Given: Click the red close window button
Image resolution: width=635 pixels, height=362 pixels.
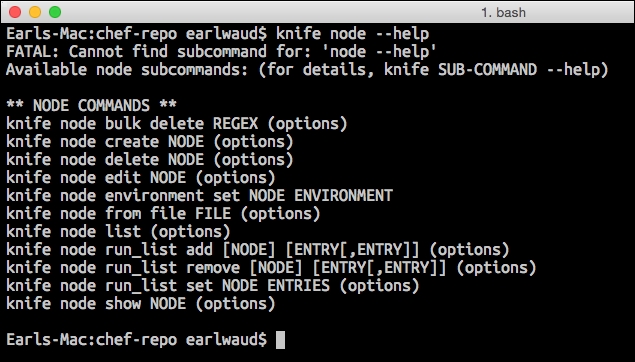Looking at the screenshot, I should [15, 12].
